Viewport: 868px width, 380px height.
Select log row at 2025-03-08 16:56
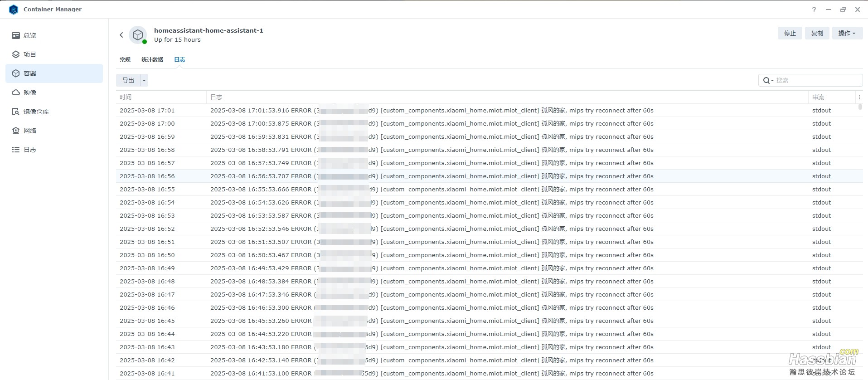pyautogui.click(x=489, y=176)
